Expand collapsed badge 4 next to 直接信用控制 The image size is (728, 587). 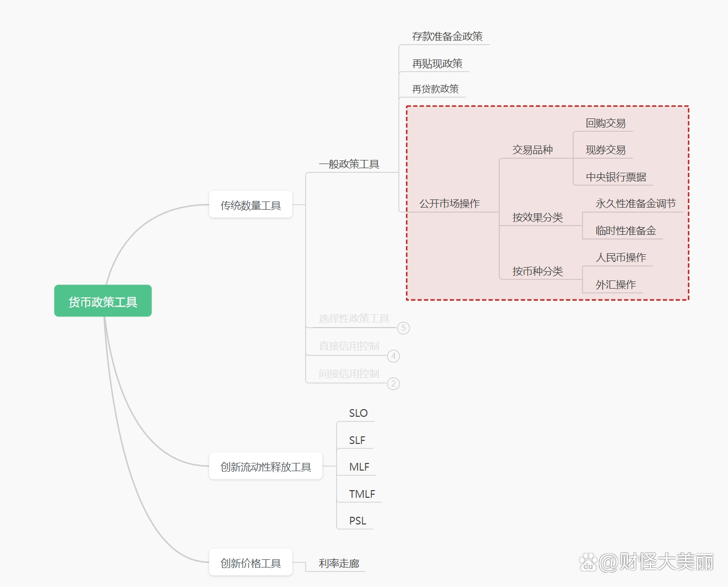click(x=393, y=356)
